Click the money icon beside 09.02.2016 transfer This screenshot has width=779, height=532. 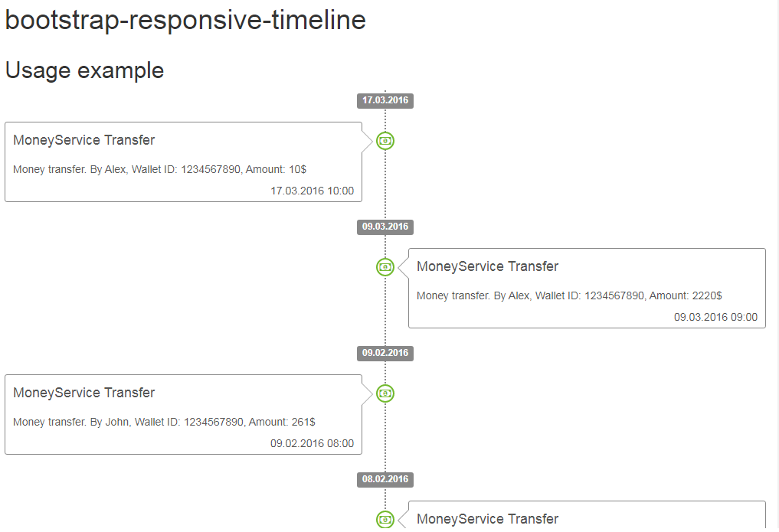tap(385, 393)
